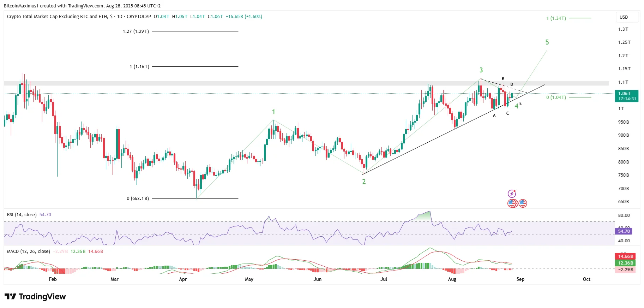The image size is (644, 308).
Task: Click the Sep date axis label
Action: [x=520, y=279]
